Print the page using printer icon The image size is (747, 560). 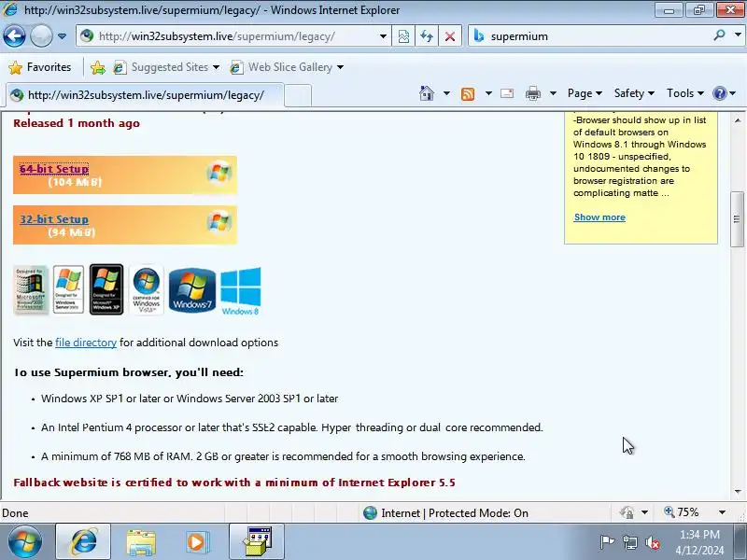coord(532,93)
